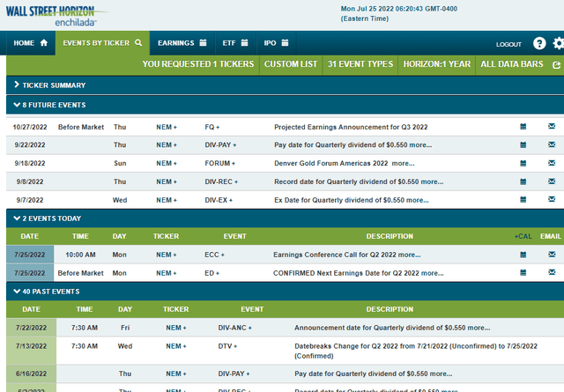Open the ETF tab

pos(235,43)
